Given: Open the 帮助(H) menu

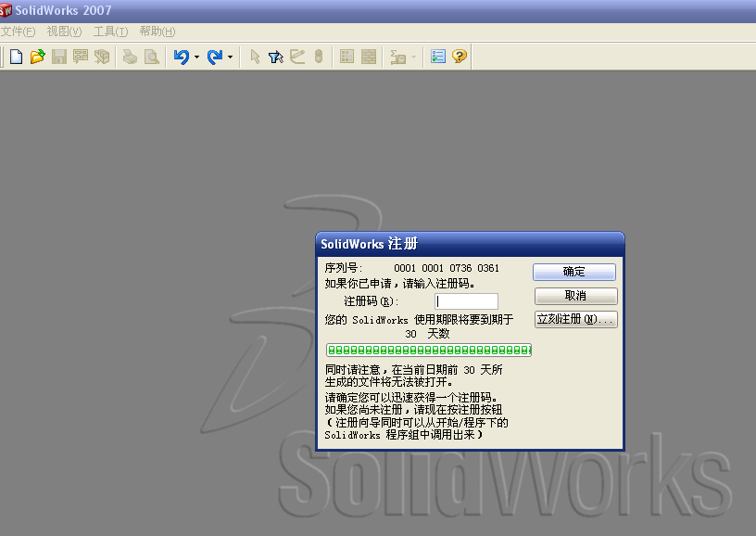Looking at the screenshot, I should (x=157, y=32).
